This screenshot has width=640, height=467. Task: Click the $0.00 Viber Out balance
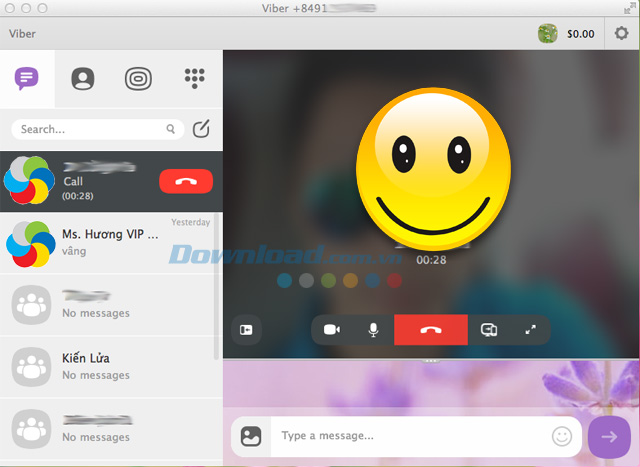click(x=580, y=34)
